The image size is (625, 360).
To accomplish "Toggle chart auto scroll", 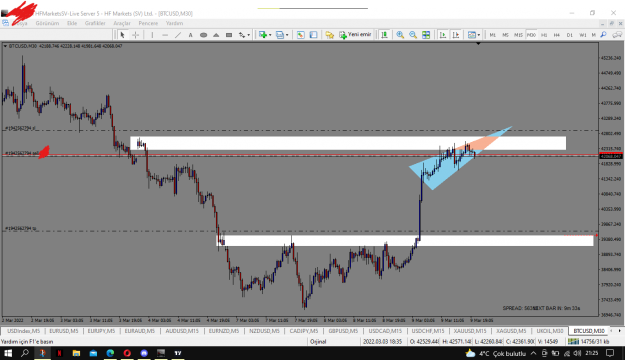I will coord(443,35).
